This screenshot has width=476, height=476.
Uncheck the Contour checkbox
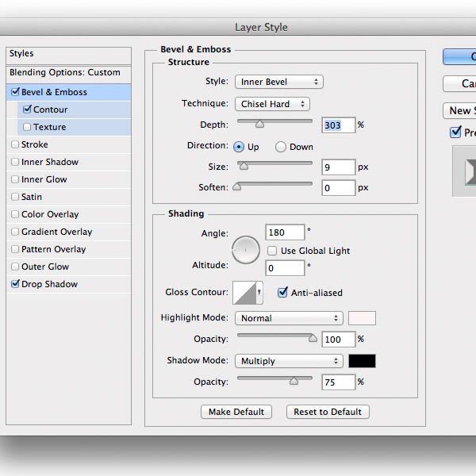pos(27,109)
